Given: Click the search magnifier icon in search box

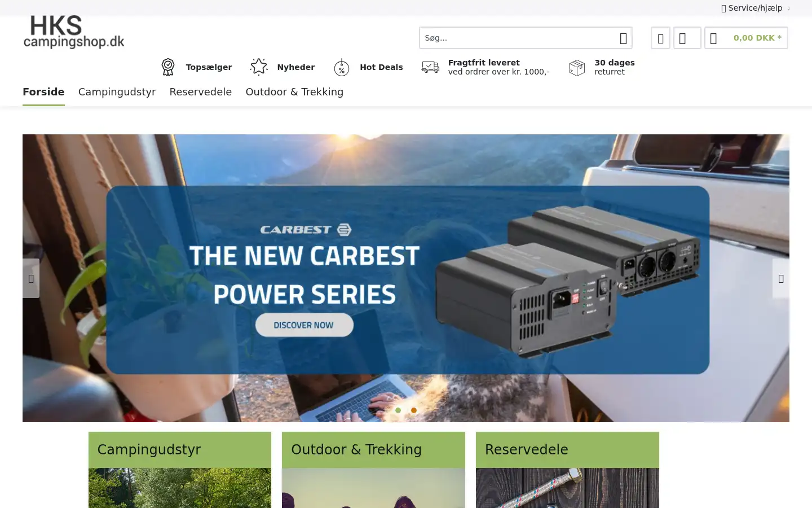Looking at the screenshot, I should (623, 38).
